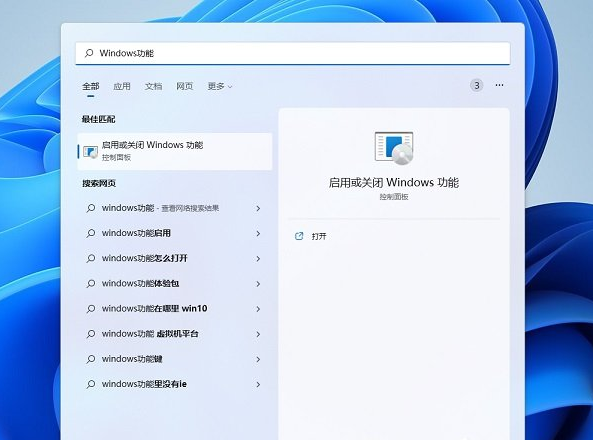Expand chevron for windows功能键
Viewport: 593px width, 440px height.
[x=258, y=359]
